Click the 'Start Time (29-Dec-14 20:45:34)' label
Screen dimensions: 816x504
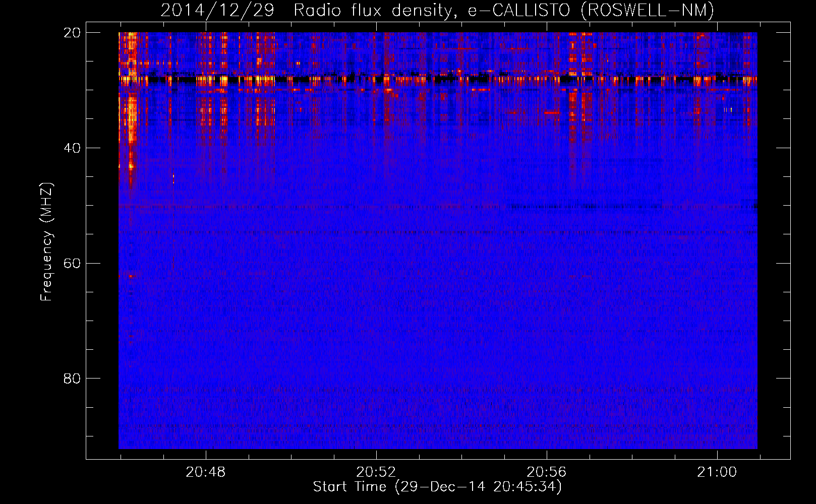point(437,487)
